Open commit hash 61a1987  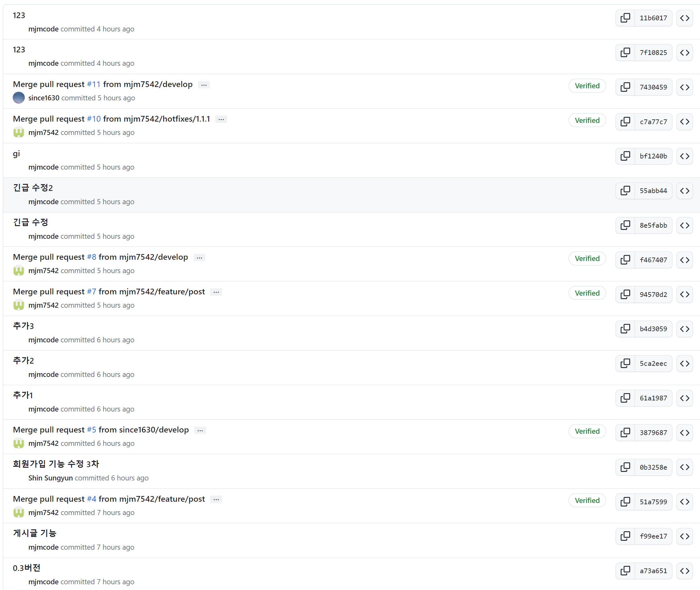[x=653, y=398]
